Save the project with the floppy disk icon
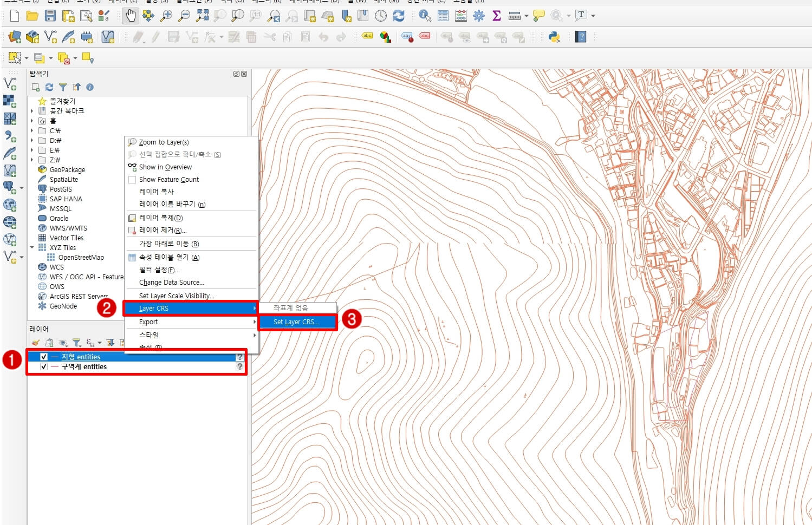The image size is (812, 525). click(x=50, y=16)
